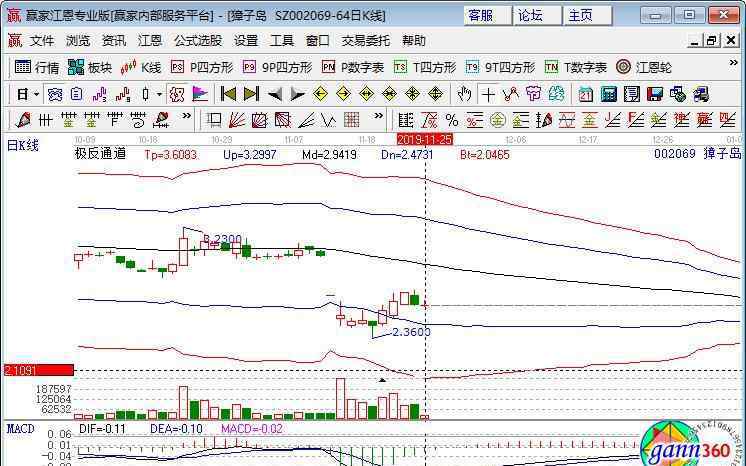Select the angle lines tool
The image size is (746, 466).
[x=306, y=119]
